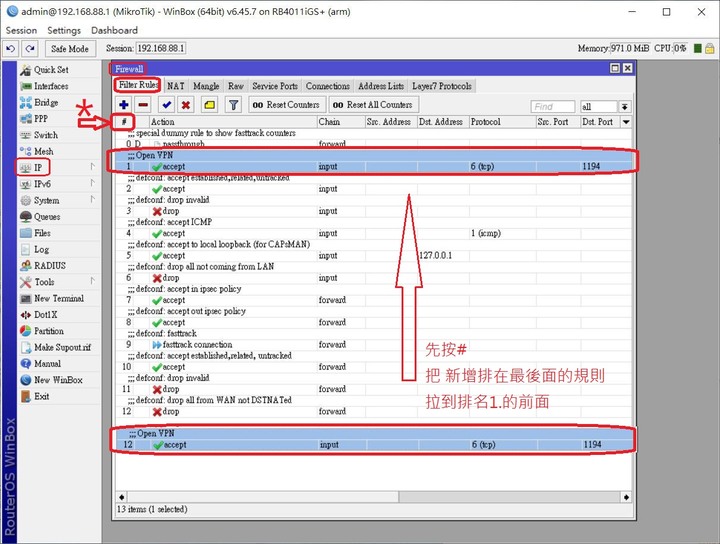
Task: Open Log in the sidebar
Action: tap(41, 249)
